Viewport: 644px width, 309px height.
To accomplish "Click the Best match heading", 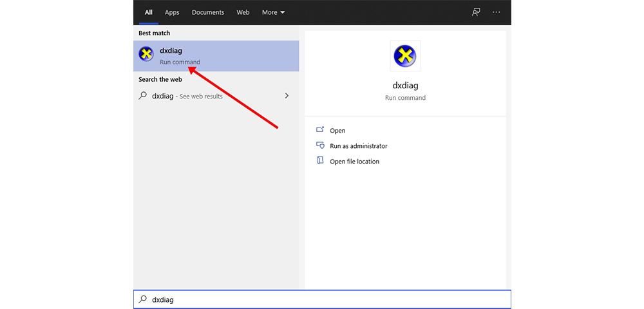I will pyautogui.click(x=154, y=33).
